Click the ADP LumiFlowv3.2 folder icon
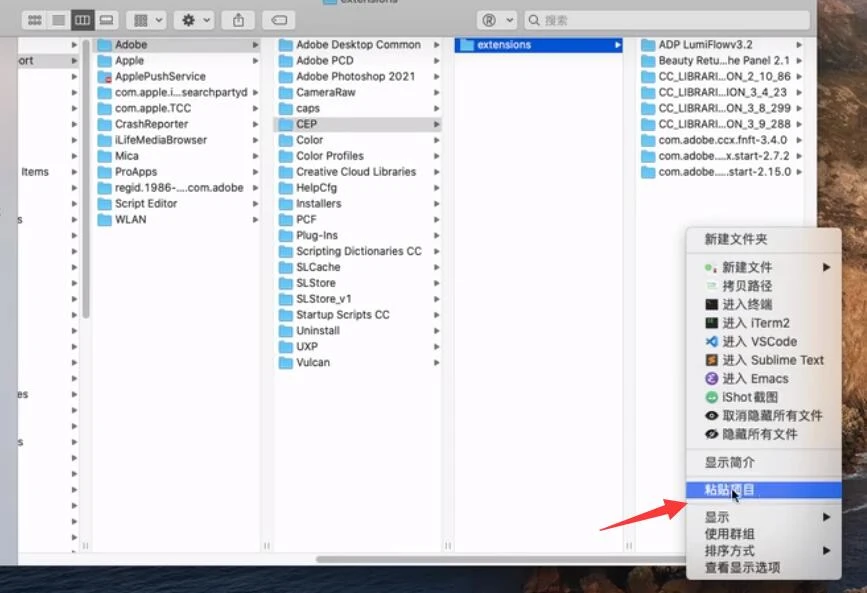The height and width of the screenshot is (593, 867). (x=648, y=45)
